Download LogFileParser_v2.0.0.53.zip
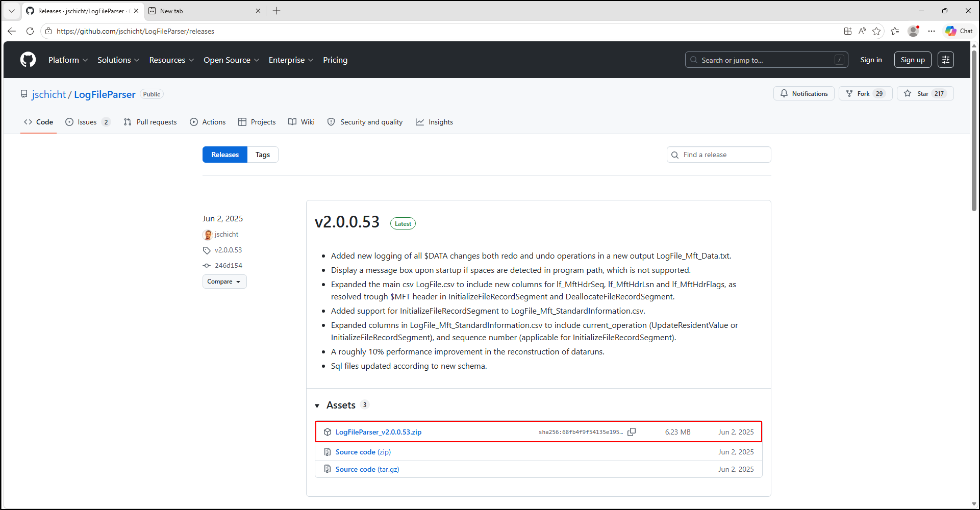This screenshot has height=510, width=980. click(379, 432)
